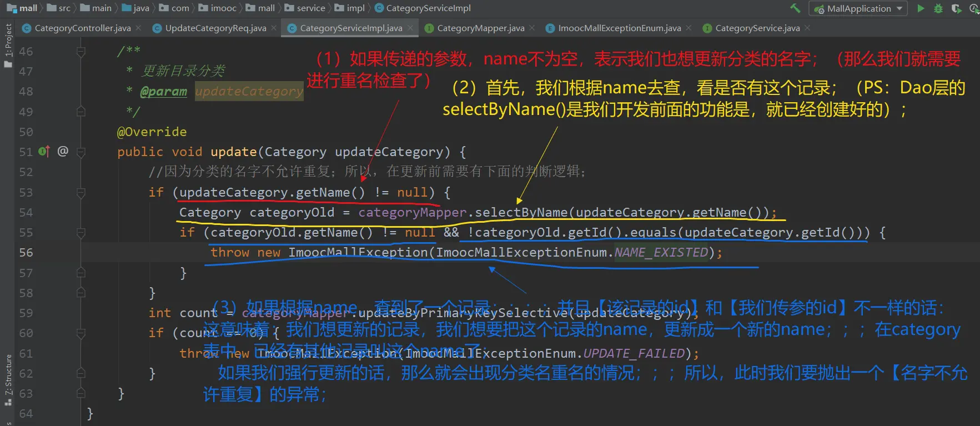The height and width of the screenshot is (426, 980).
Task: Start debugging with the green bug icon
Action: point(938,8)
